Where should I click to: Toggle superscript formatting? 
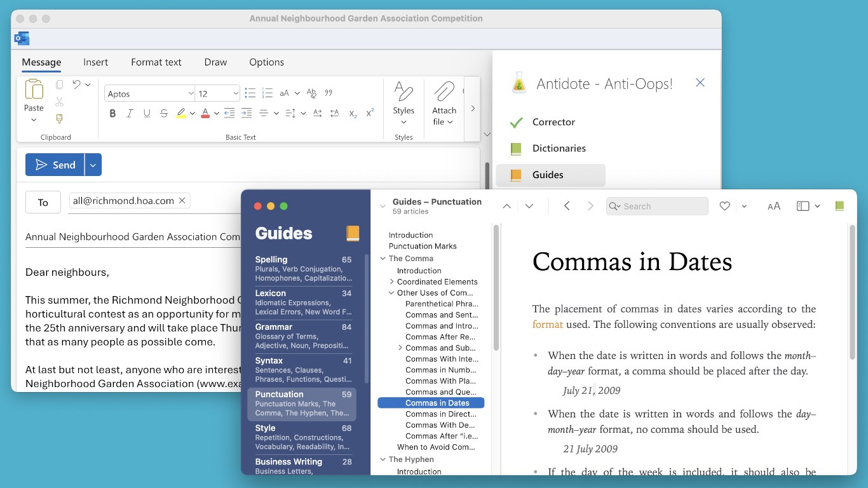point(370,112)
